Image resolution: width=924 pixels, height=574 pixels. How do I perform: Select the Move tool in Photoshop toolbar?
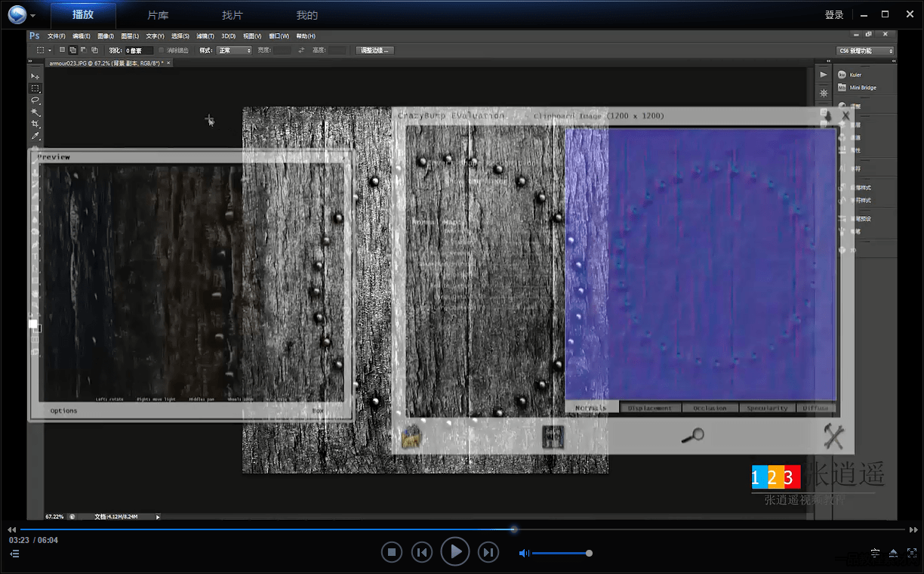coord(35,76)
